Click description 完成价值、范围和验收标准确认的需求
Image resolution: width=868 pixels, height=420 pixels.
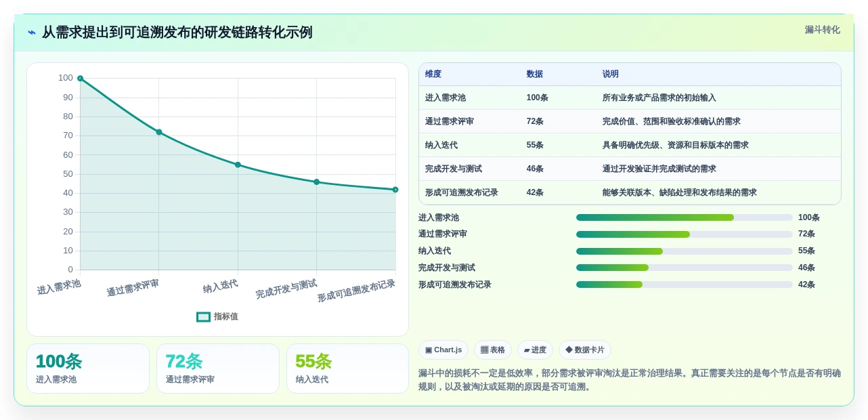(672, 121)
